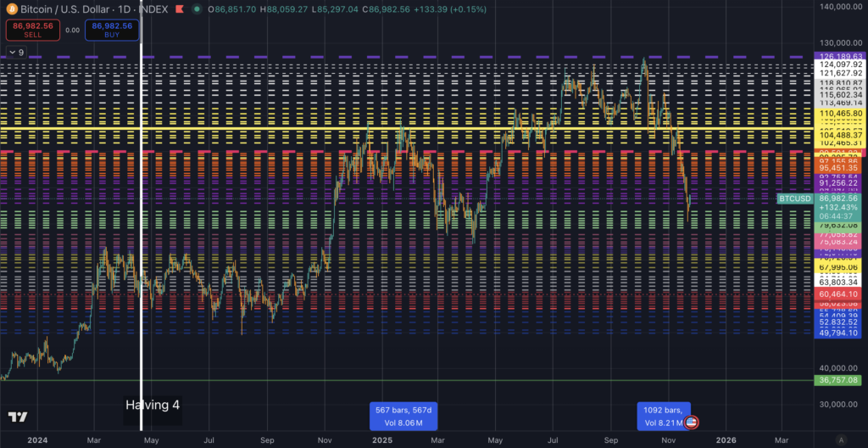Viewport: 868px width, 448px height.
Task: Click the US flag event icon on timeline
Action: click(692, 422)
